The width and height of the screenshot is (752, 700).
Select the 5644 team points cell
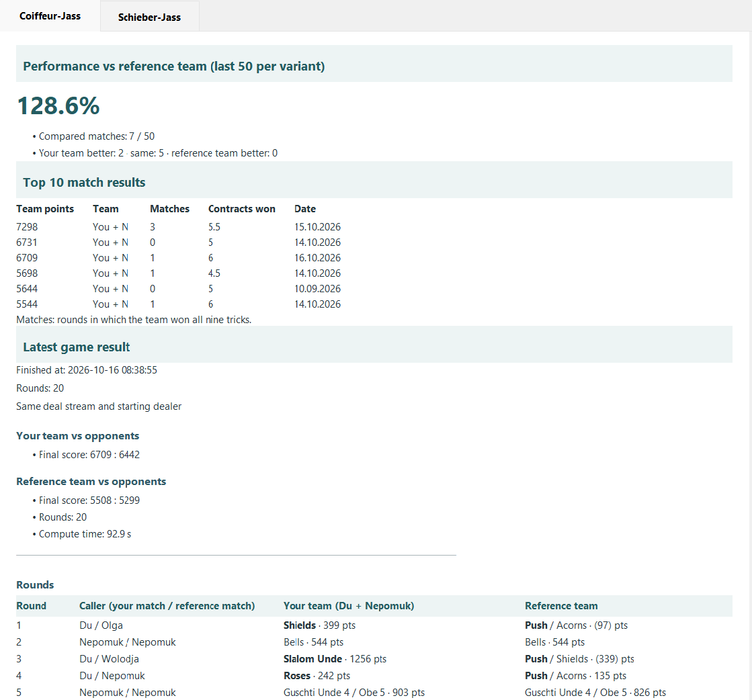(x=27, y=289)
